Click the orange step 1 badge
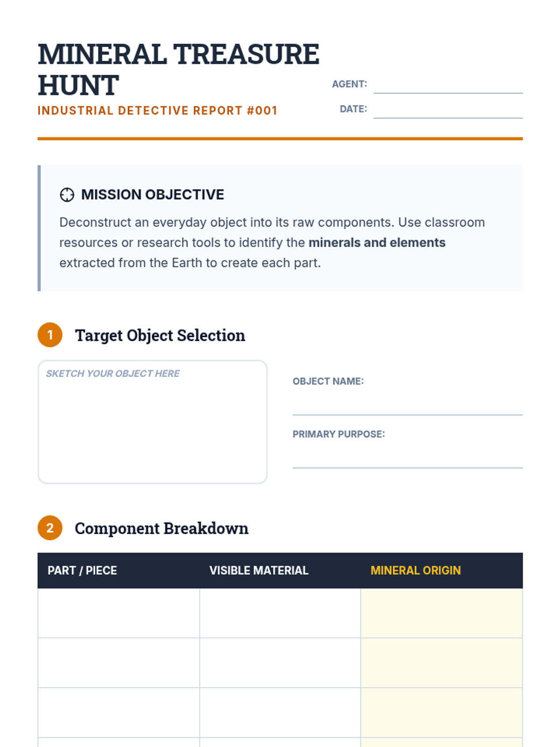 [50, 335]
